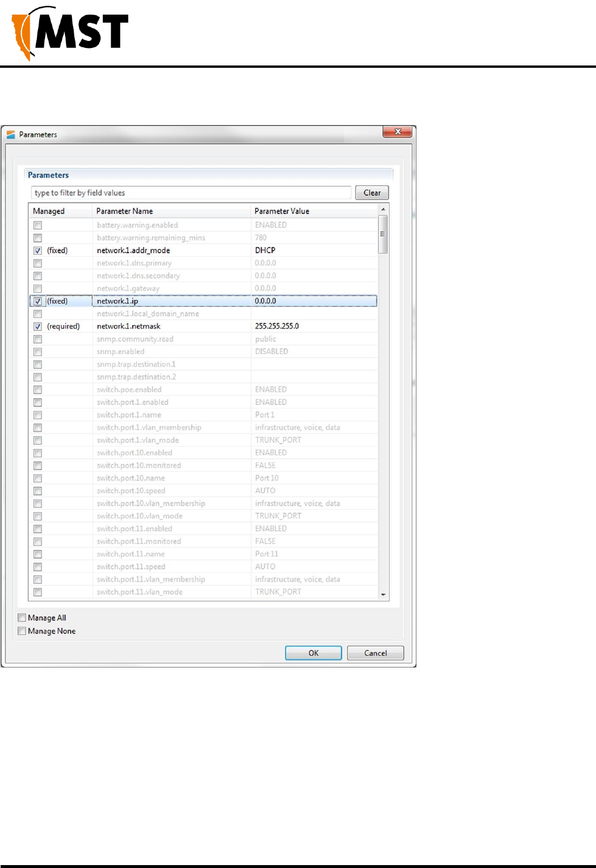Check the snmp.enabled managed box
The image size is (596, 868).
point(37,352)
